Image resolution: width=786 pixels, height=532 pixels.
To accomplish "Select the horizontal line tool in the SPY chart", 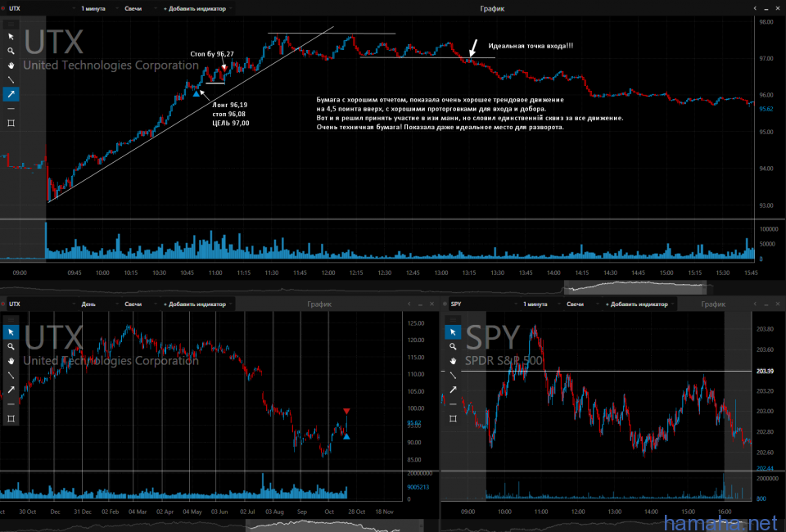I will pyautogui.click(x=453, y=404).
